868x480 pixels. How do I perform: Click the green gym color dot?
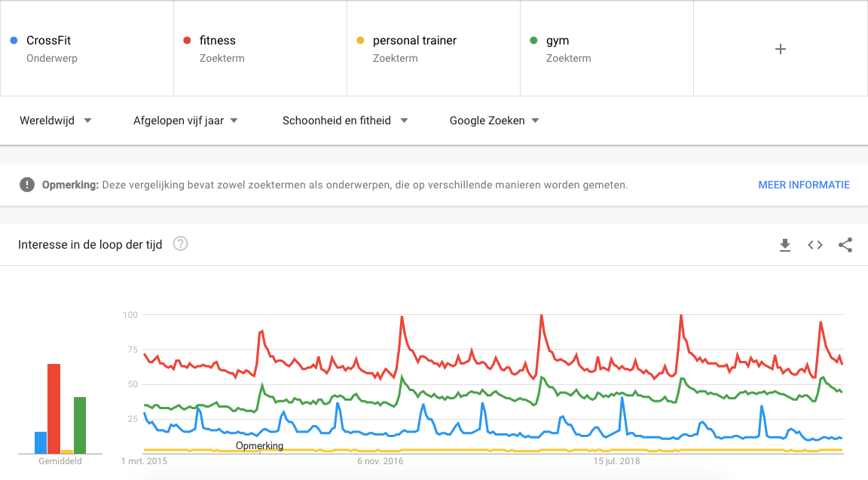pos(533,41)
